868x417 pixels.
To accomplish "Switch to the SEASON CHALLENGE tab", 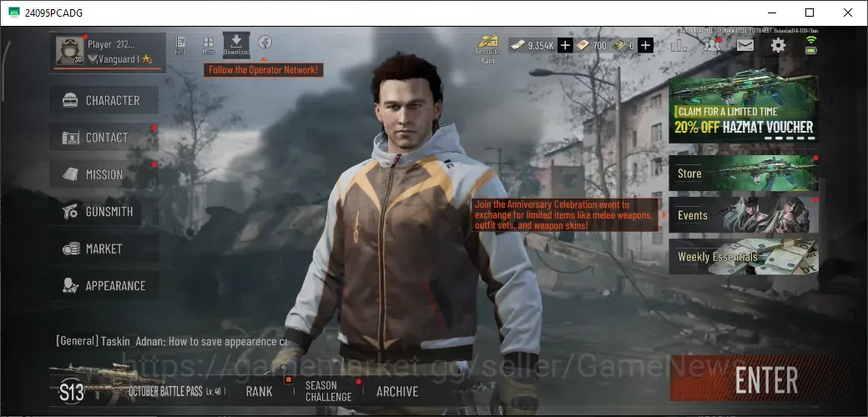I will 328,391.
